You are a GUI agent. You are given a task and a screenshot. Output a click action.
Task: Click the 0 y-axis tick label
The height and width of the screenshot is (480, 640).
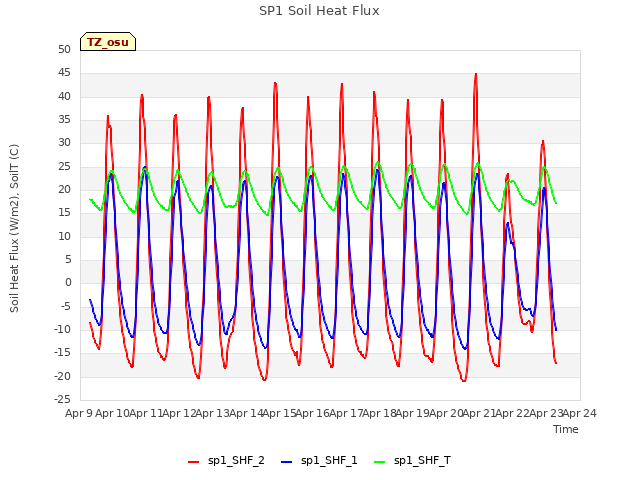68,282
